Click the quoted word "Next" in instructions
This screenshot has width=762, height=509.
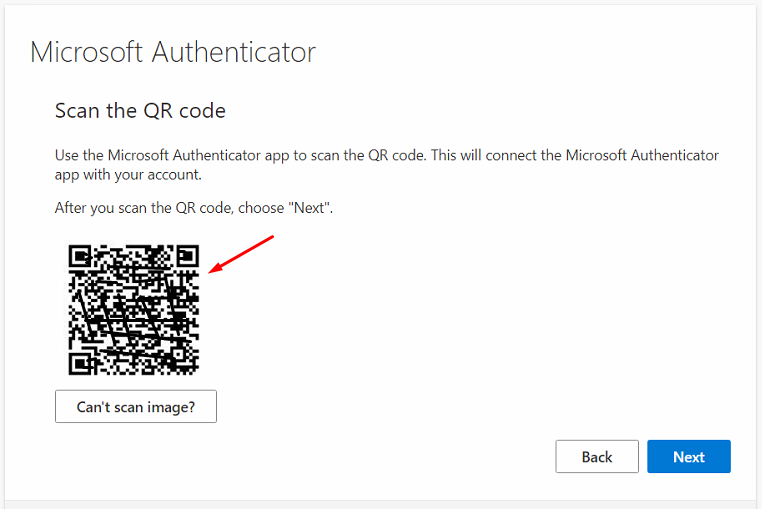coord(309,208)
